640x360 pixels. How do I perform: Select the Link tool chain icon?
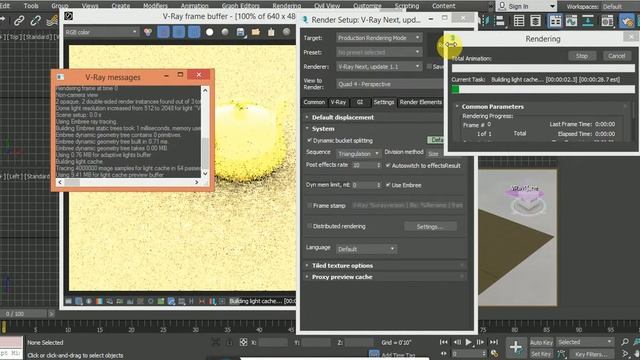[19, 20]
